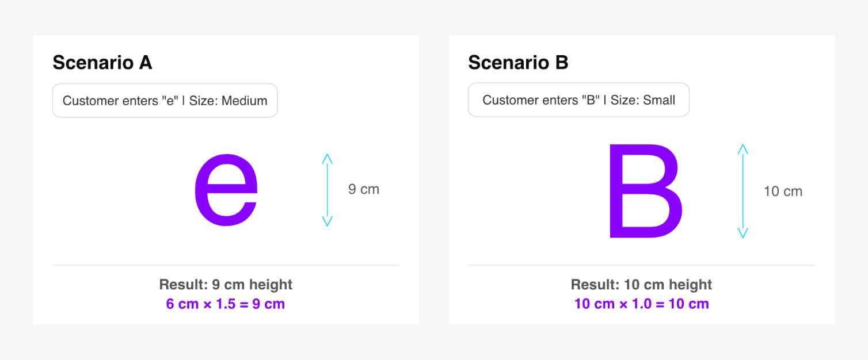The height and width of the screenshot is (360, 868).
Task: Click the cyan height arrow beside letter e
Action: coord(328,190)
